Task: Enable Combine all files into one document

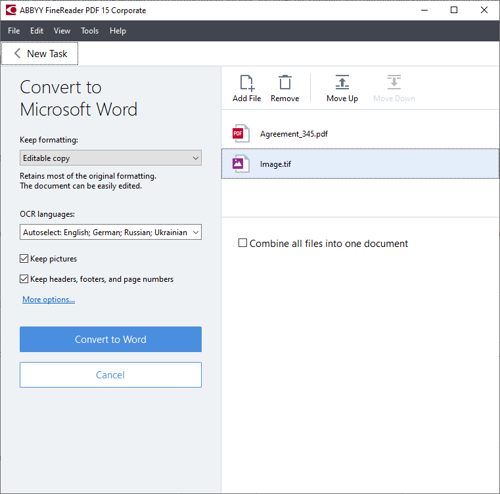Action: [x=242, y=243]
